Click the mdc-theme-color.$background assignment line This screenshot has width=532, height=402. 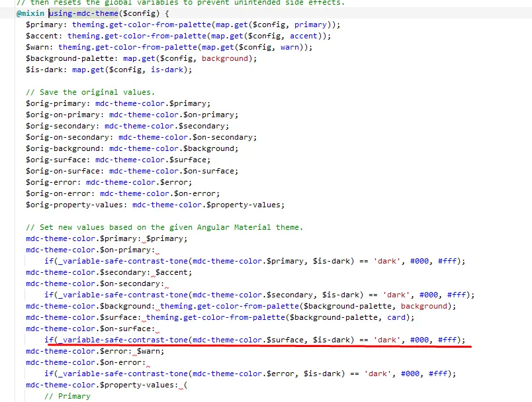click(x=241, y=306)
